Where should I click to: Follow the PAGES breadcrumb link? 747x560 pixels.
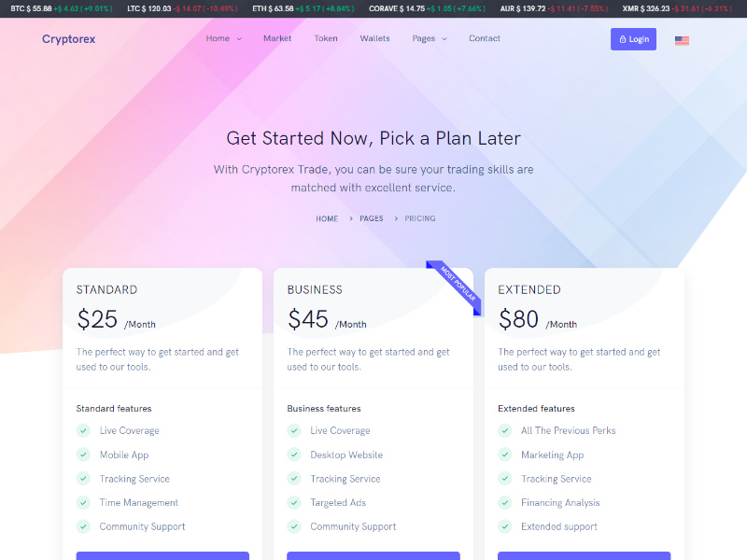(x=371, y=218)
